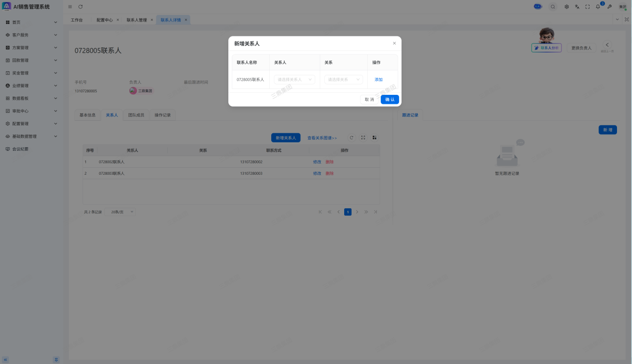Collapse sidebar with hamburger menu icon
Screen dimensions: 632x364
(x=70, y=6)
